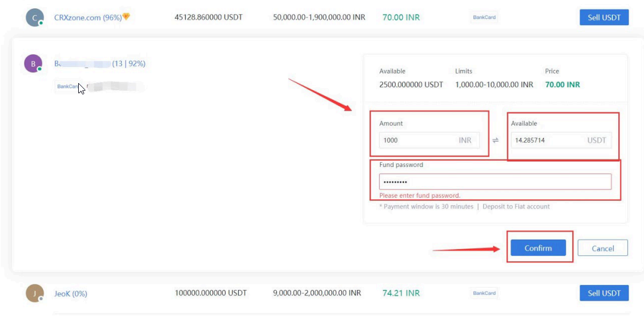Click the orange diamond badge beside CRXzone.com
The width and height of the screenshot is (644, 321).
(x=126, y=17)
